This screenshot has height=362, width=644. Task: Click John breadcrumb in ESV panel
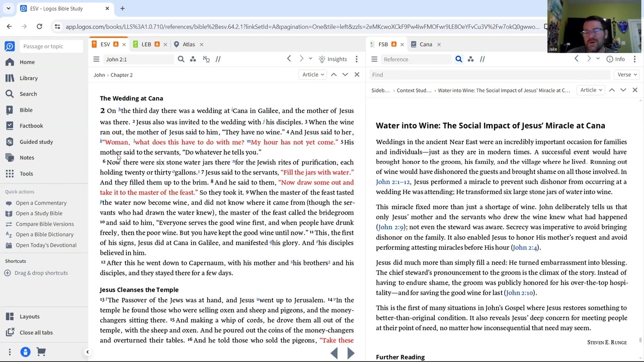click(99, 75)
